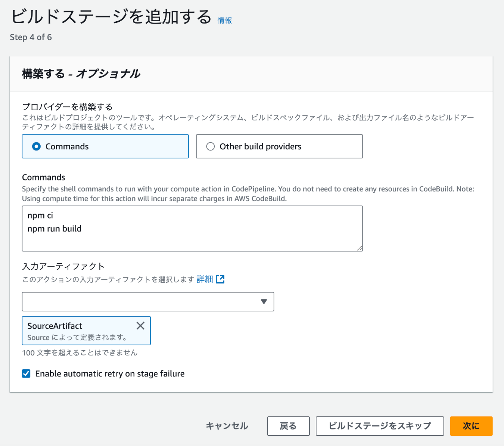Viewport: 504px width, 446px height.
Task: Click the SourceArtifact token name
Action: (55, 326)
